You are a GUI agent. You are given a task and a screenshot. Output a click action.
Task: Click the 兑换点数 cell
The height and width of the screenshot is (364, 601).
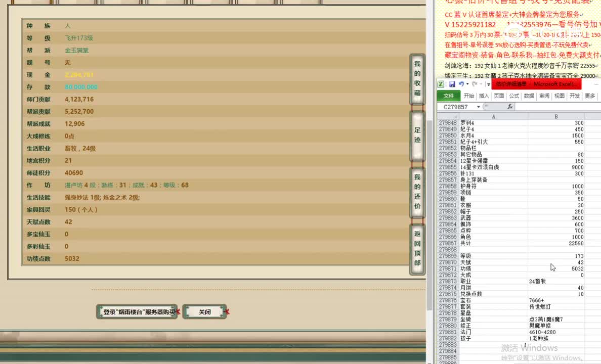(493, 294)
